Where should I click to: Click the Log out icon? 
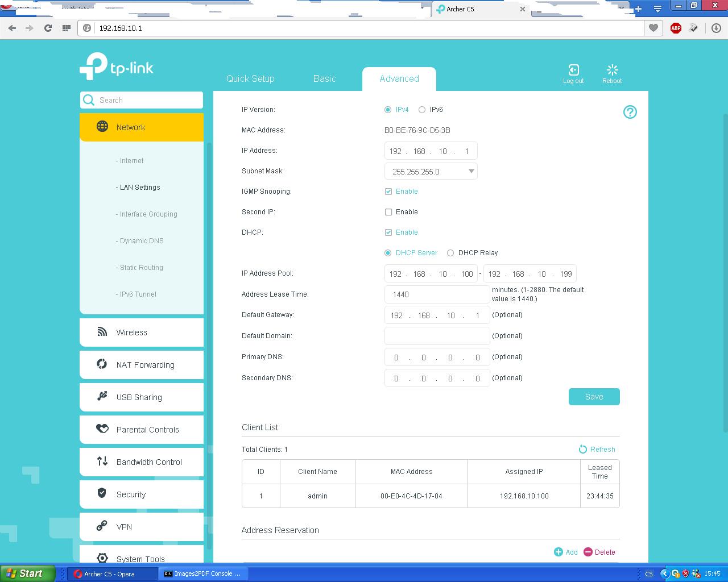pyautogui.click(x=573, y=70)
